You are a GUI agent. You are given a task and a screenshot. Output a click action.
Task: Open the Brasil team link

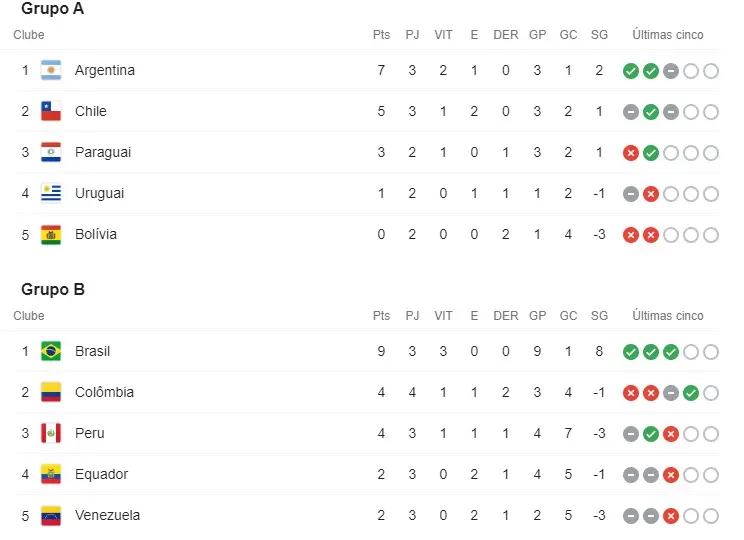(x=93, y=352)
